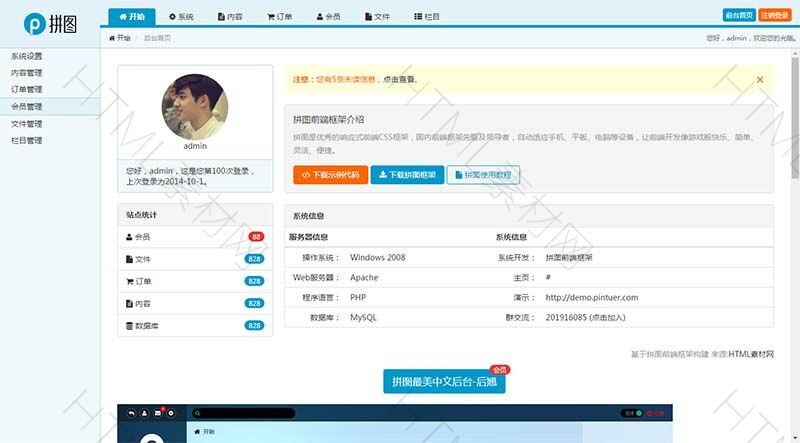Viewport: 800px width, 443px height.
Task: Click the 开始 breadcrumb home icon
Action: click(x=112, y=37)
